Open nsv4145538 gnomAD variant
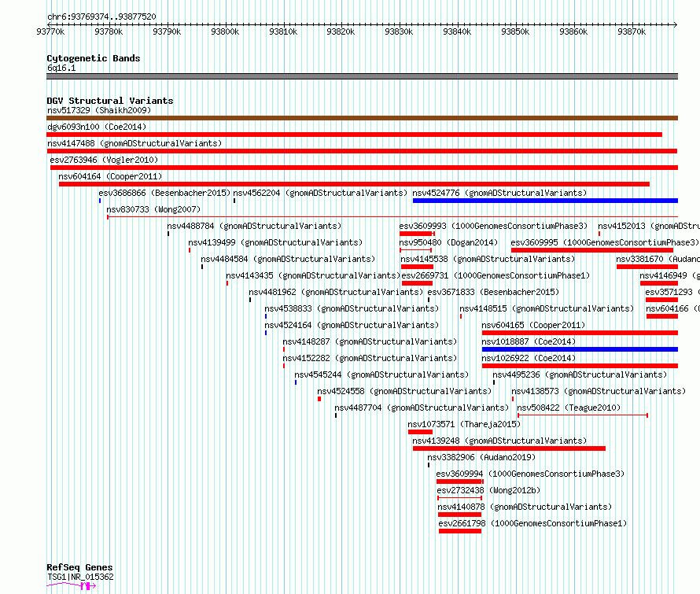 (x=488, y=259)
